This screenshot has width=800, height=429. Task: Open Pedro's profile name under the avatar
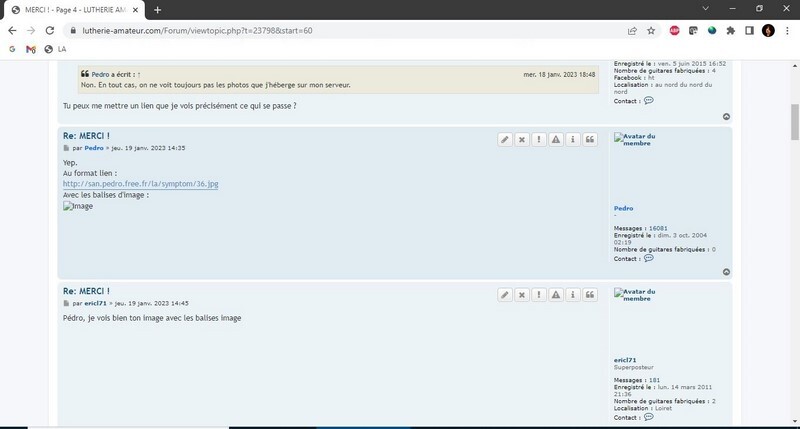623,208
